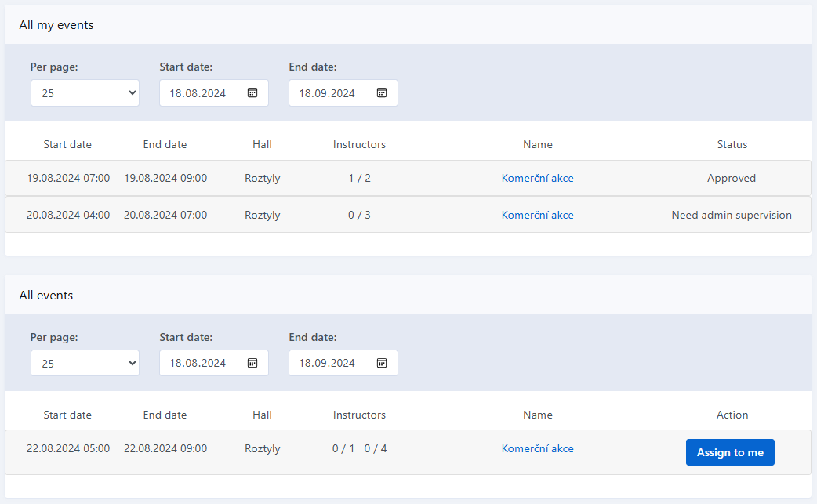This screenshot has height=504, width=817.
Task: Click the 18.08.2024 date text in All my events
Action: point(198,93)
